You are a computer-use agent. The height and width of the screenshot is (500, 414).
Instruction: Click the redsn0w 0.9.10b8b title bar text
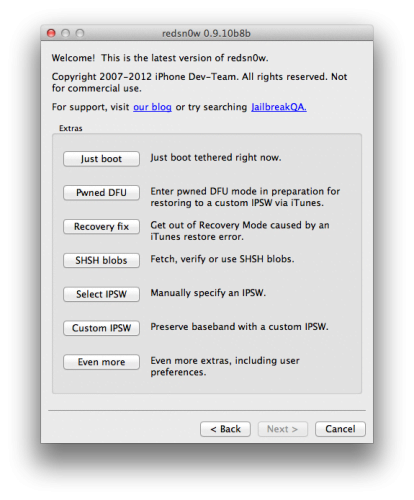click(206, 33)
